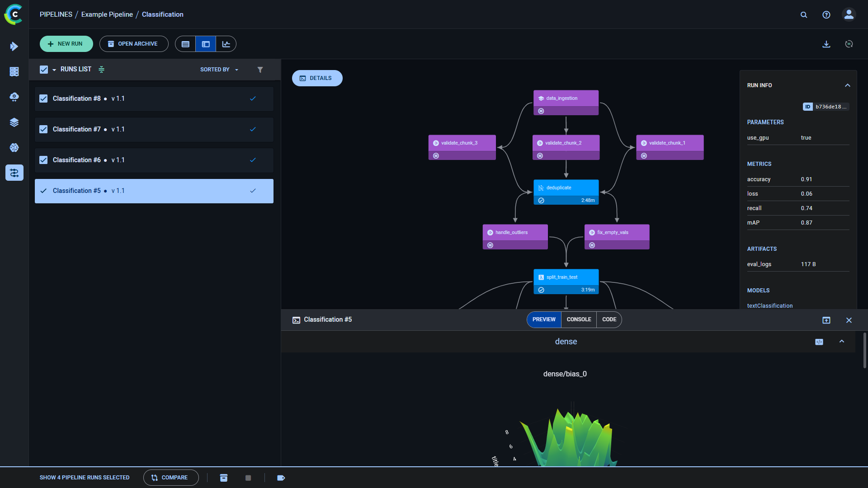Click the archive icon in the bottom bar

[x=224, y=478]
